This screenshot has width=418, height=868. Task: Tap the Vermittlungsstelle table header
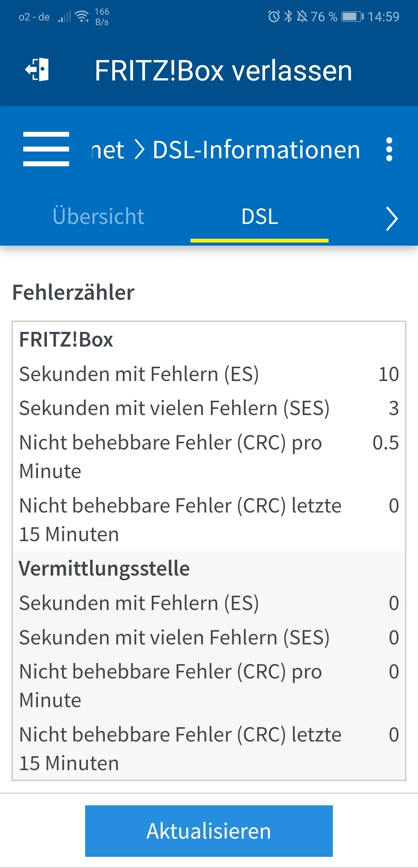(104, 569)
